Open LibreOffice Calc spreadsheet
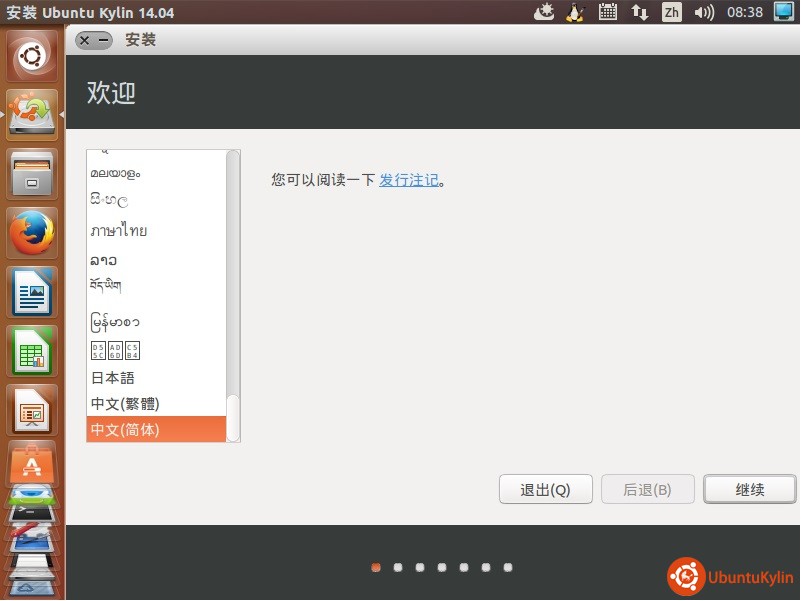Screen dimensions: 801x601 (33, 352)
